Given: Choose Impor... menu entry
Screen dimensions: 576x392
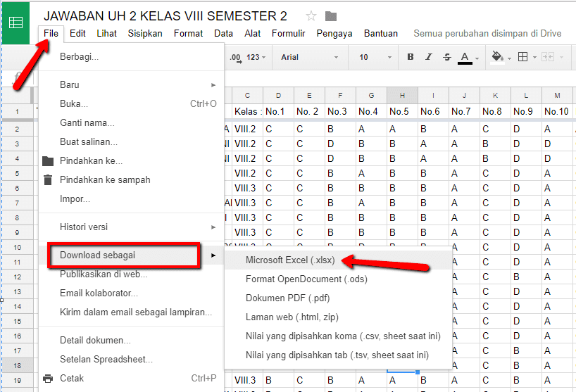Looking at the screenshot, I should [131, 199].
